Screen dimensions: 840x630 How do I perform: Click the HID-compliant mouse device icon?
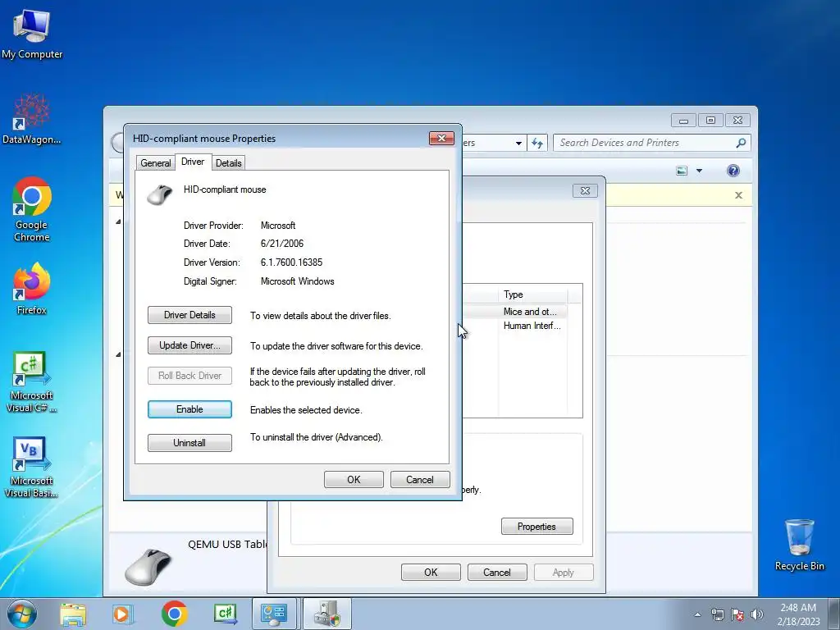[x=160, y=194]
